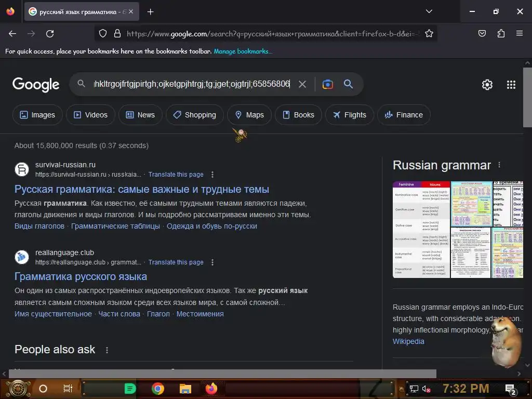
Task: Save page to Pocket
Action: tap(482, 33)
